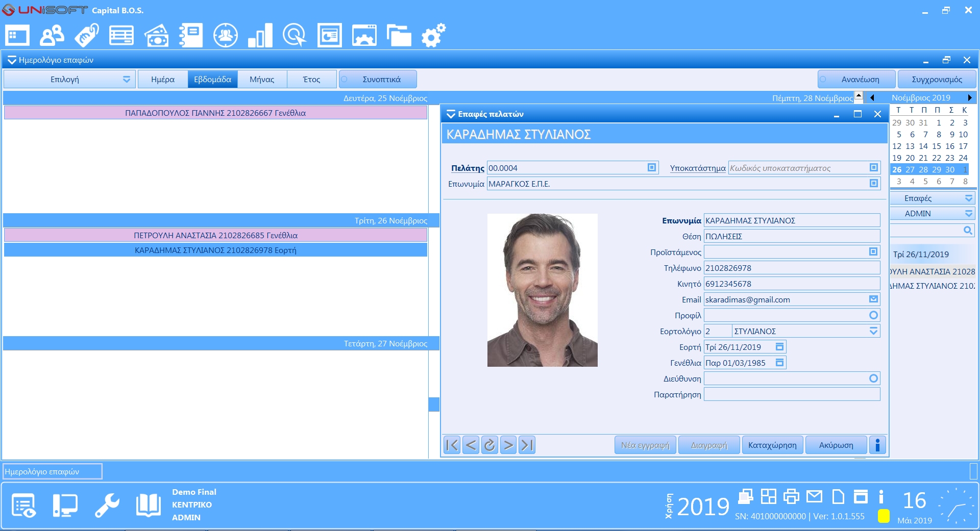
Task: Expand the ADMIN user dropdown
Action: pyautogui.click(x=968, y=214)
